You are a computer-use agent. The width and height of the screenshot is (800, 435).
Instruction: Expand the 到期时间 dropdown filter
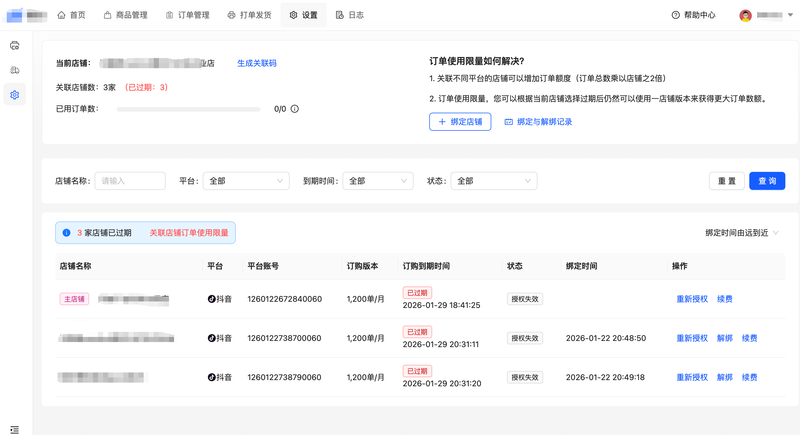pos(377,181)
